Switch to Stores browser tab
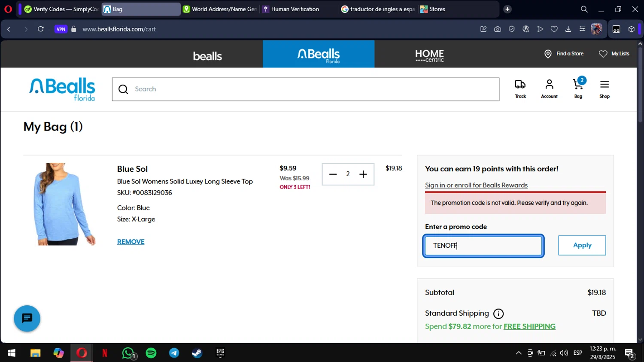644x362 pixels. click(457, 9)
